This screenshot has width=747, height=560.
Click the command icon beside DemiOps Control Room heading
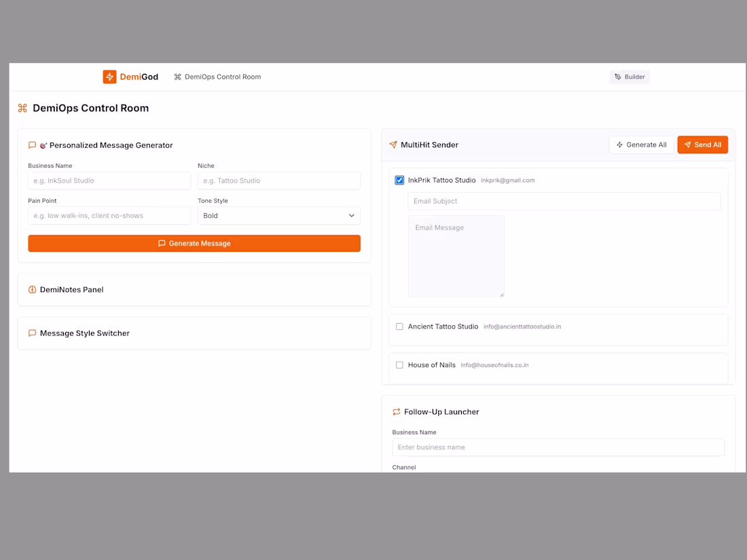tap(22, 108)
